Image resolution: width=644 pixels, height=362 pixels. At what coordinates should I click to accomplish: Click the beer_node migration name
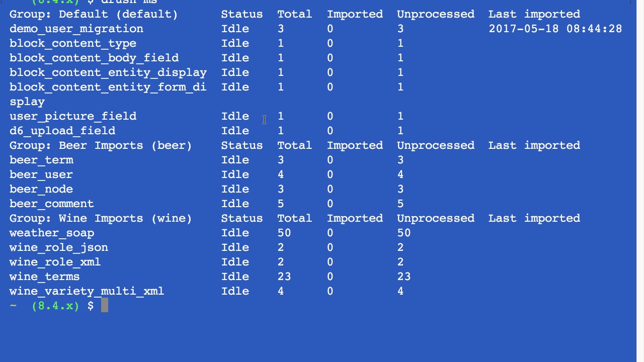click(41, 189)
